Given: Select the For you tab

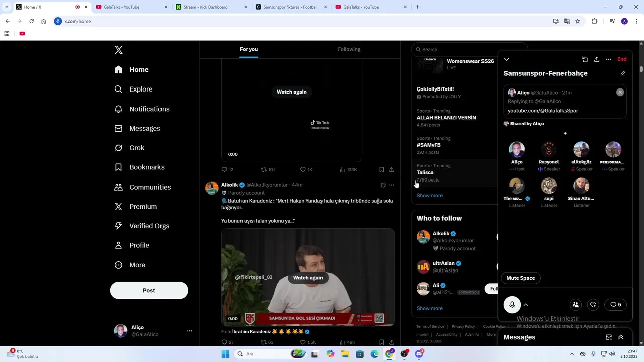Looking at the screenshot, I should (x=249, y=49).
